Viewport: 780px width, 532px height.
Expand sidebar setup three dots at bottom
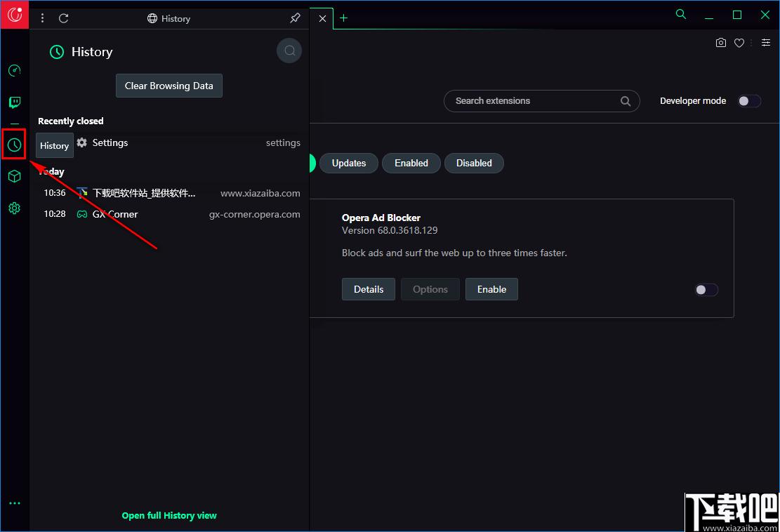[15, 503]
